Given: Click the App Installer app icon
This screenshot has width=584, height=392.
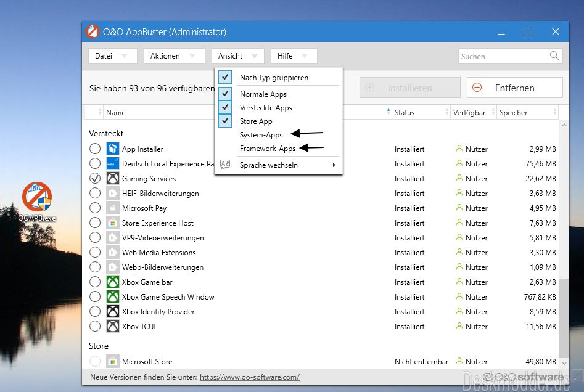Looking at the screenshot, I should (112, 149).
